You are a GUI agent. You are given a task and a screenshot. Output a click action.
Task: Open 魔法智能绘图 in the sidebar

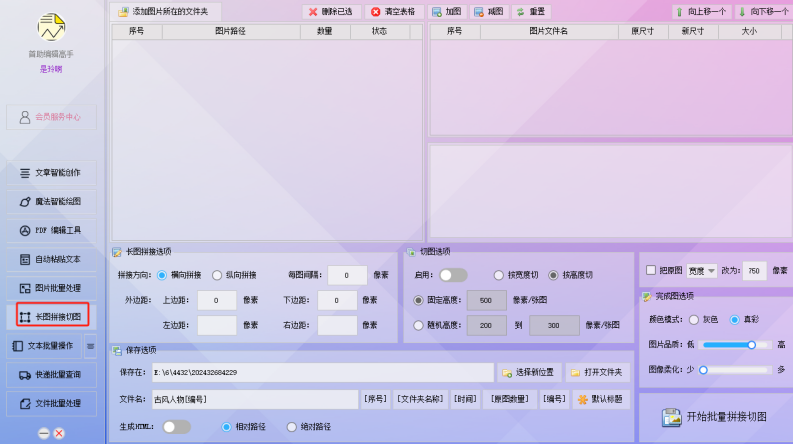[x=51, y=202]
